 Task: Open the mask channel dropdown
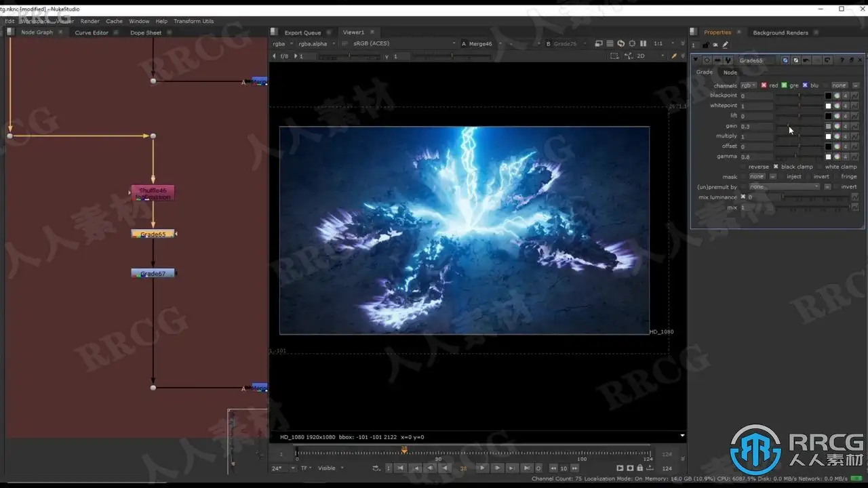pyautogui.click(x=757, y=177)
